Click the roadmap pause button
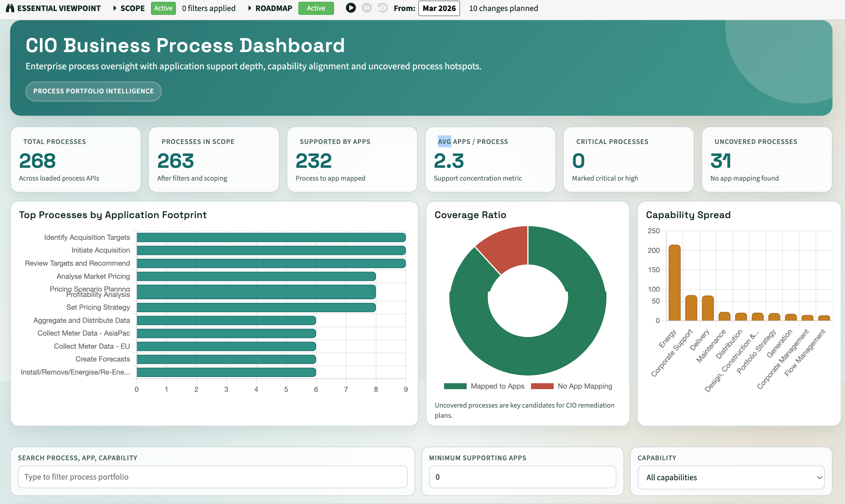Image resolution: width=845 pixels, height=504 pixels. click(367, 8)
